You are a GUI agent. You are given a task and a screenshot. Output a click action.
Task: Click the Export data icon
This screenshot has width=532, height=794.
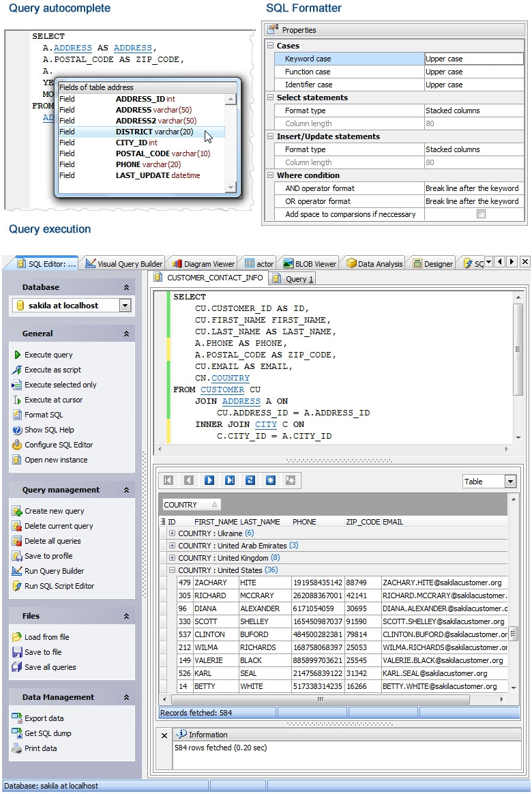point(18,718)
